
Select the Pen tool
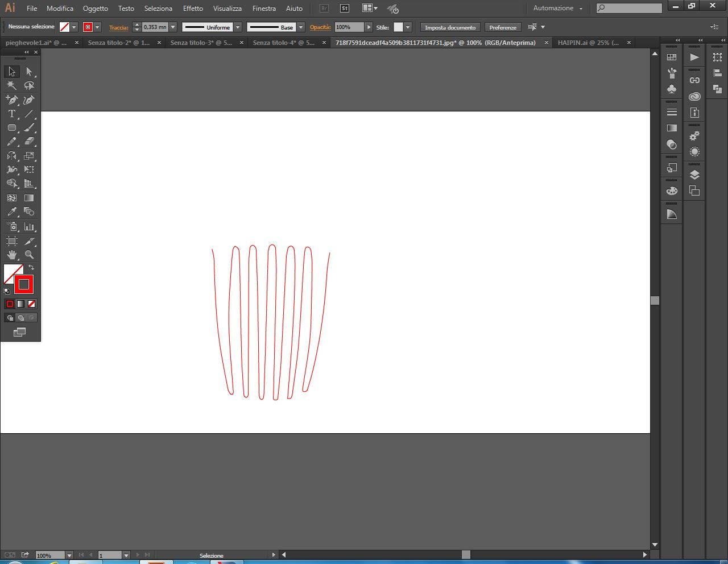coord(11,99)
